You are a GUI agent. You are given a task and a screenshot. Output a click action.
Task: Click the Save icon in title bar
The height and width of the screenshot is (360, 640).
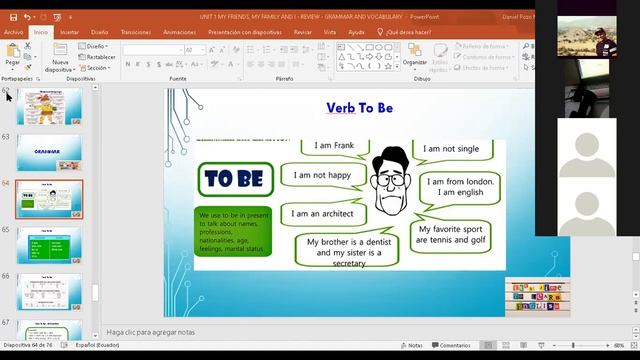point(13,17)
